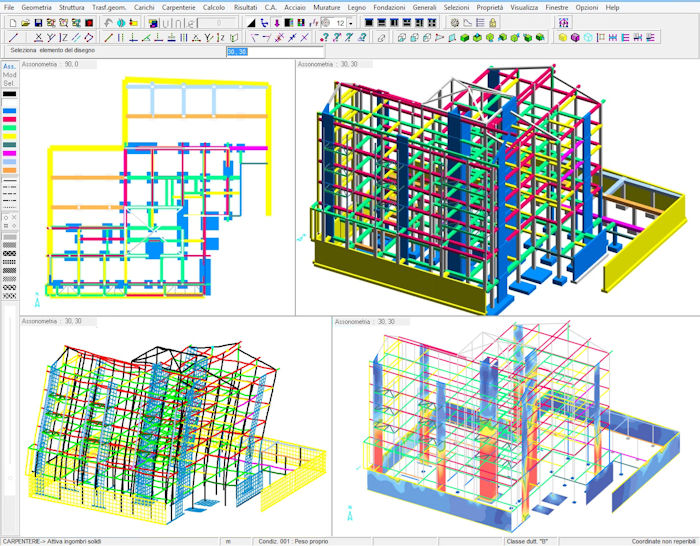This screenshot has width=700, height=546.
Task: Click the padlock icon in toolbar
Action: [x=494, y=22]
